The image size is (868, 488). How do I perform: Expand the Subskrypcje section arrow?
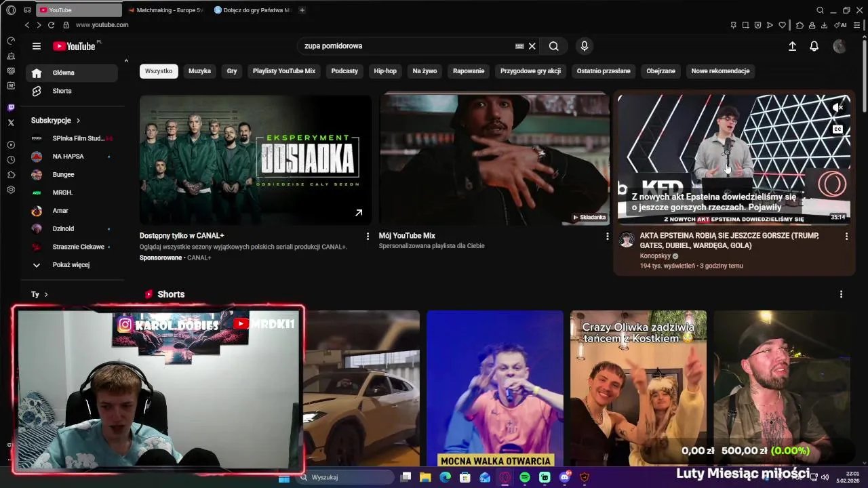(x=78, y=121)
